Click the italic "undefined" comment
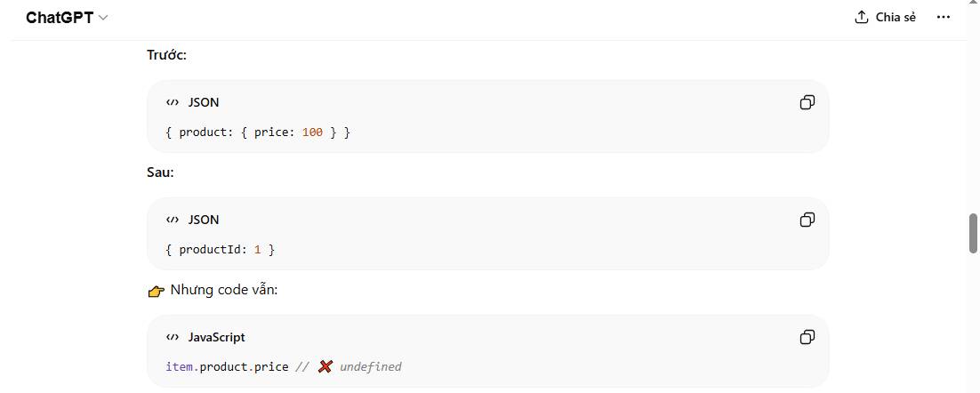 (370, 366)
